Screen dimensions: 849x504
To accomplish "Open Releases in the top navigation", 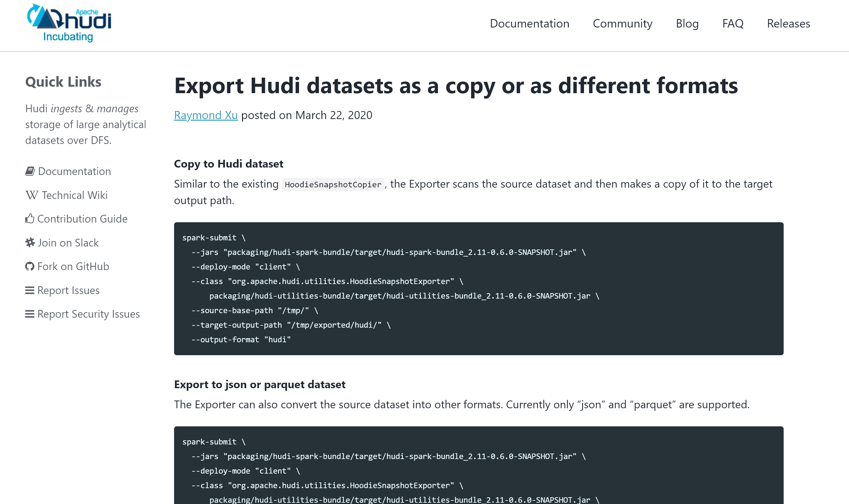I will click(x=788, y=23).
